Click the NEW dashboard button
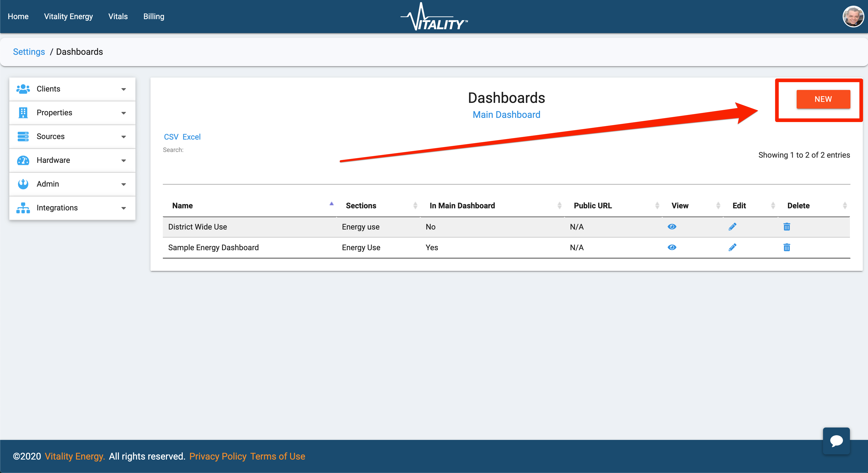Screen dimensions: 868x473 (823, 99)
